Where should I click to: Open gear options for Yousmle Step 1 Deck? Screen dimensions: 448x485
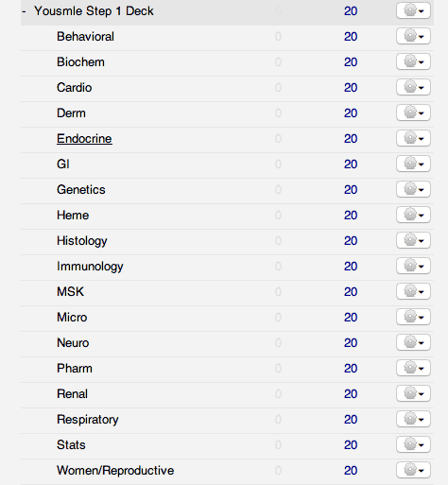click(x=413, y=11)
